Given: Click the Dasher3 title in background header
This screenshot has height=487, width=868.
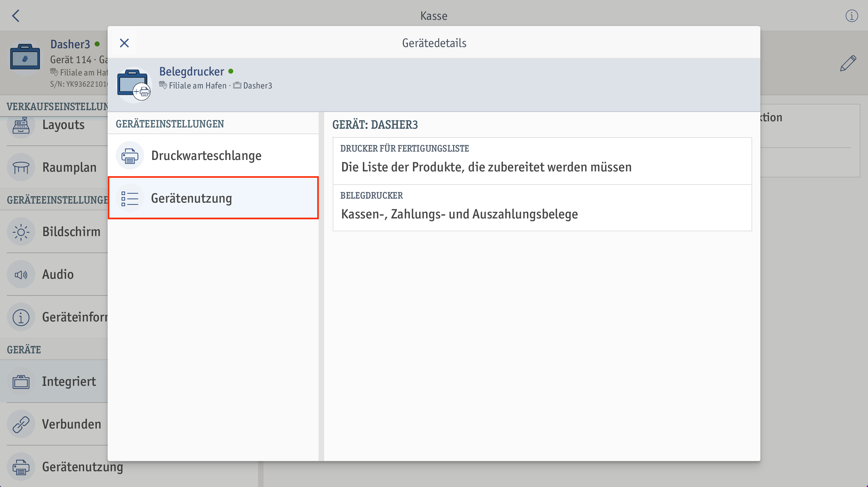Looking at the screenshot, I should point(70,44).
